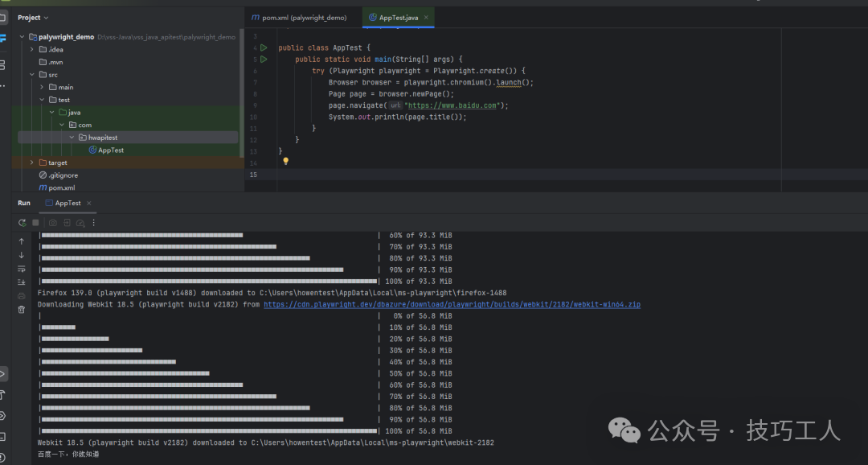Screen dimensions: 868x465
Task: Click the Clear All trash icon in console
Action: [x=22, y=309]
